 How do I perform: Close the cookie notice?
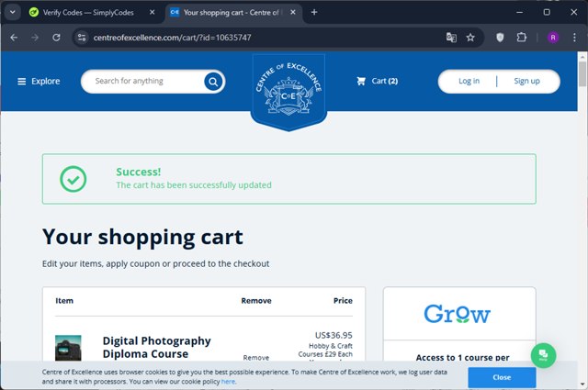(502, 377)
